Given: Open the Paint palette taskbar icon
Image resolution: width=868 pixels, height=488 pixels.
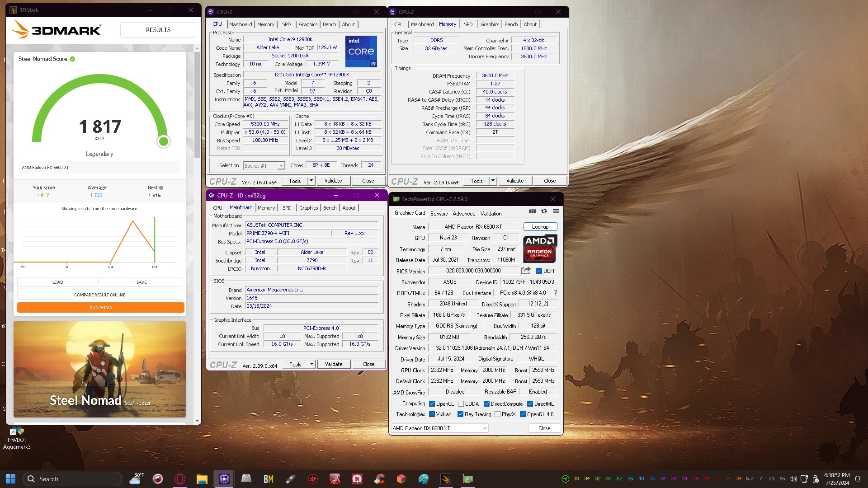Looking at the screenshot, I should [x=424, y=479].
